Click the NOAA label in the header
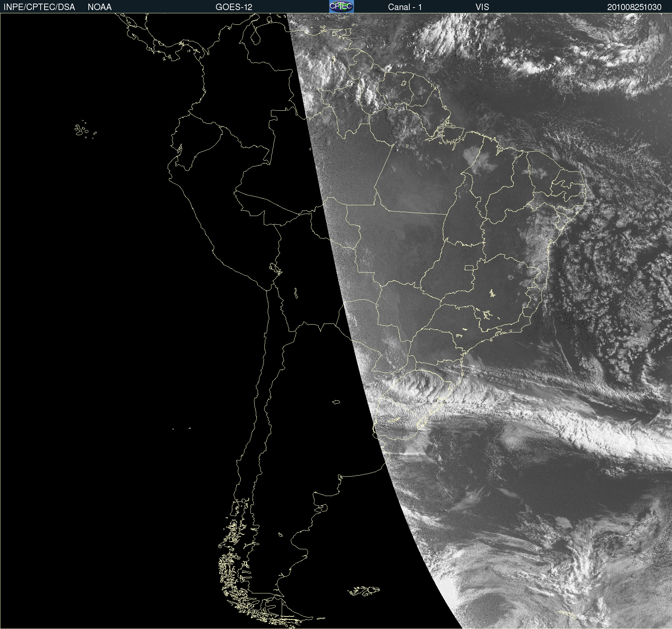Viewport: 672px width, 629px height. [100, 7]
